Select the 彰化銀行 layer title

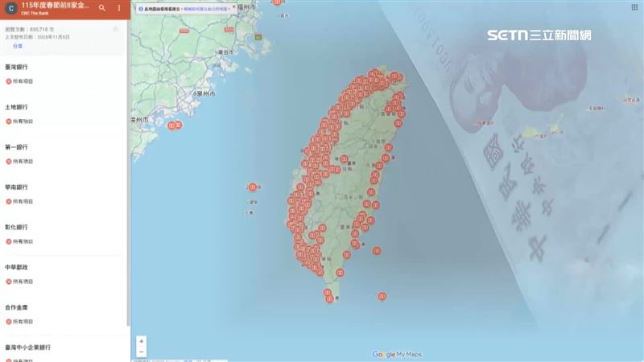(x=16, y=227)
